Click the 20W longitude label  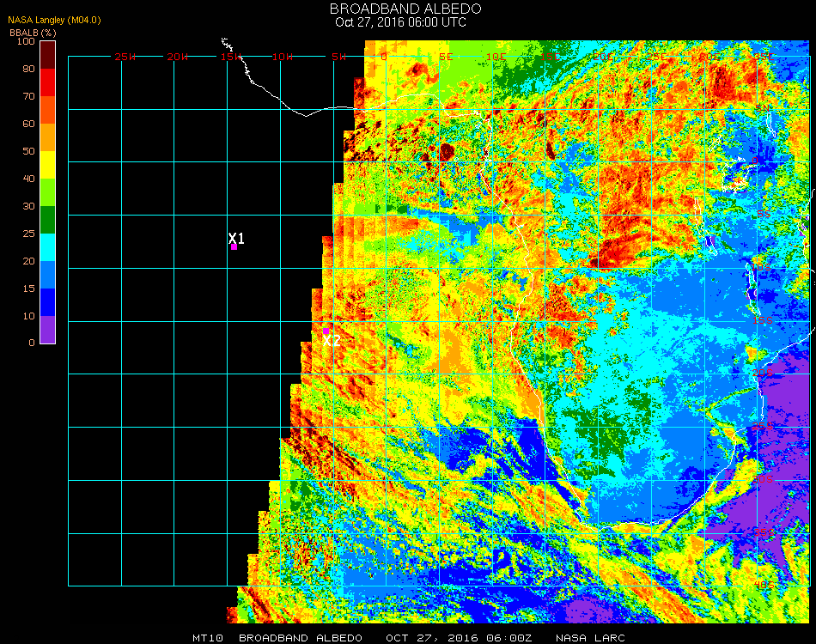click(178, 57)
